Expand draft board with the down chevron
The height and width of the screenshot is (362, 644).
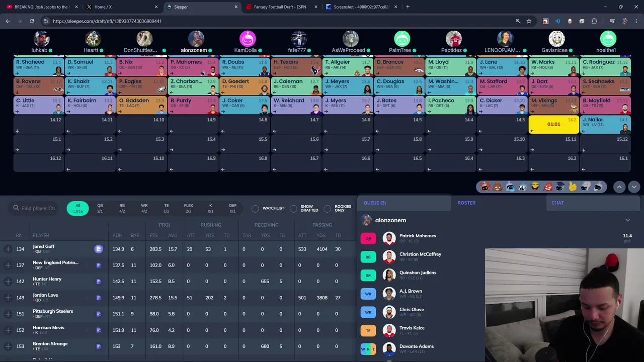[x=634, y=187]
